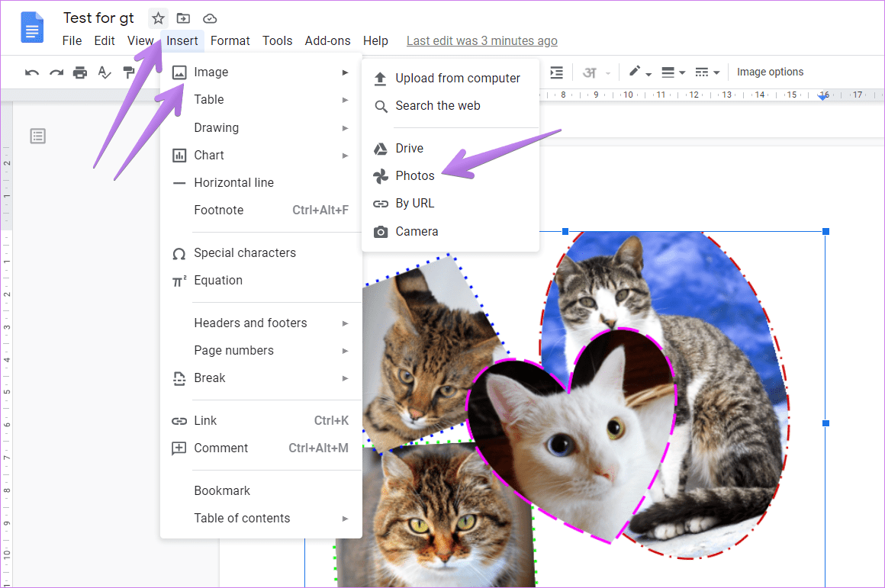This screenshot has width=885, height=588.
Task: Click the Redo icon
Action: coord(55,72)
